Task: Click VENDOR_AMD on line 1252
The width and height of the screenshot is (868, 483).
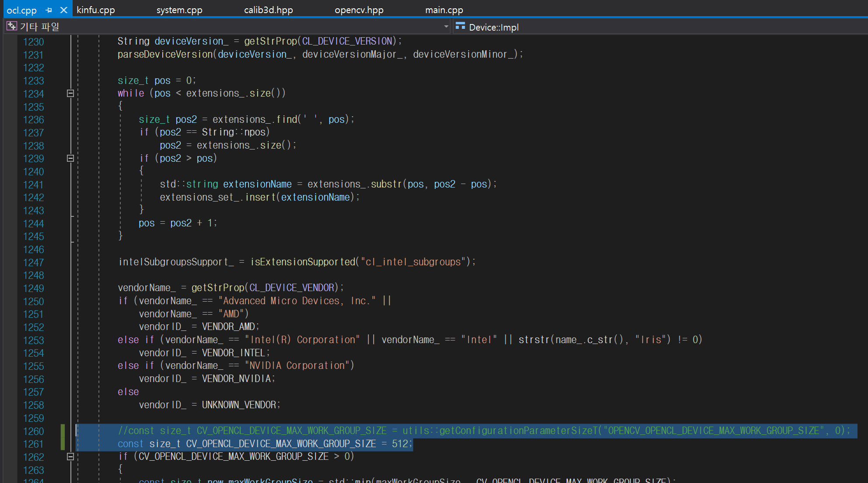Action: pyautogui.click(x=228, y=327)
